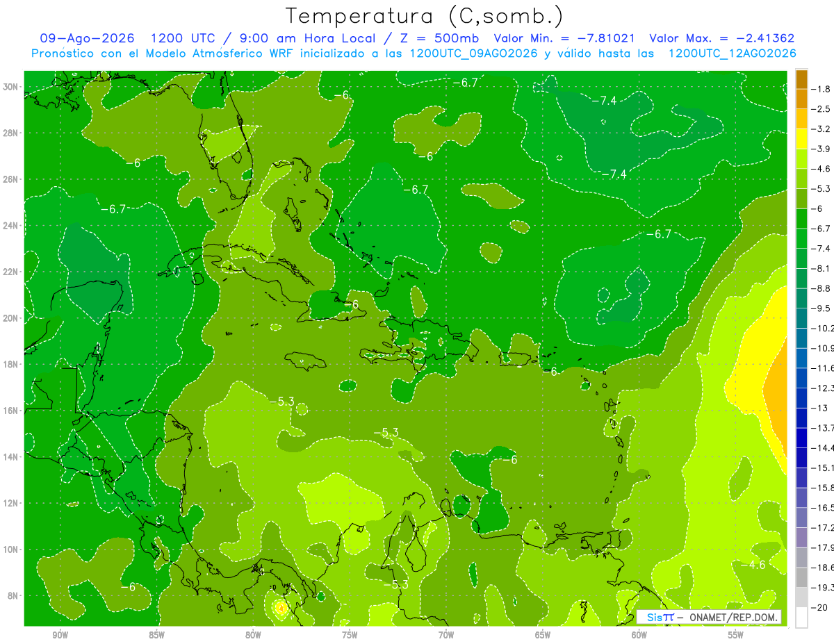Select 'Valor Max. = -2.41362' text
Viewport: 834px width, 644px height.
point(721,38)
